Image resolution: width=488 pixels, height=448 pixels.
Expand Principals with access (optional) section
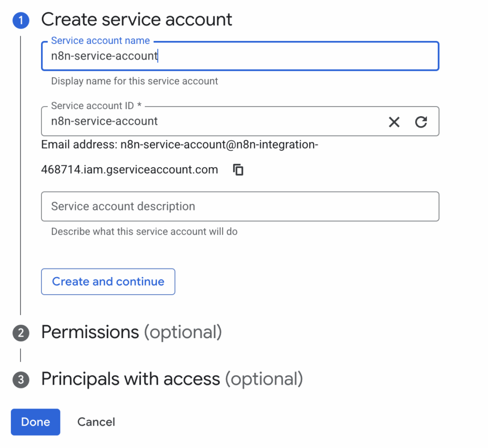[172, 379]
